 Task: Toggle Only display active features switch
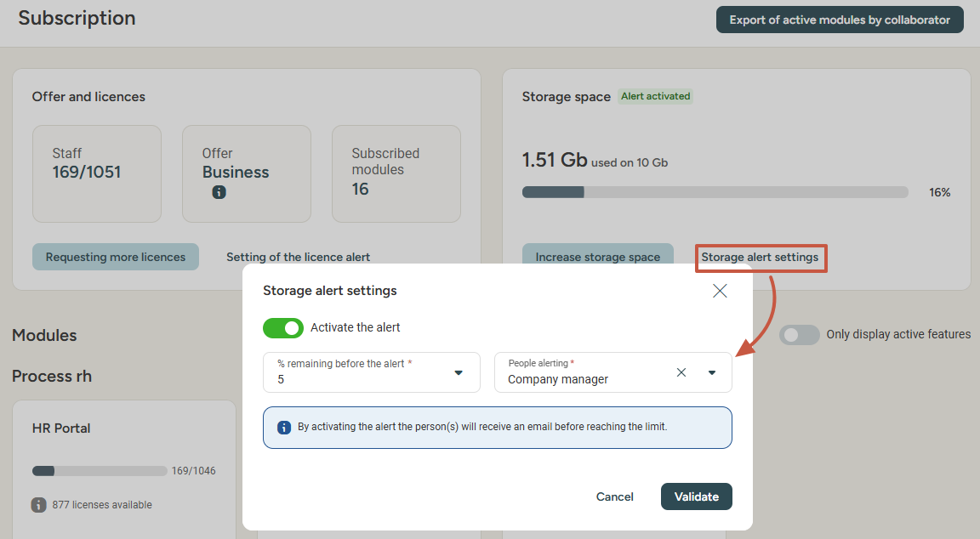coord(799,335)
